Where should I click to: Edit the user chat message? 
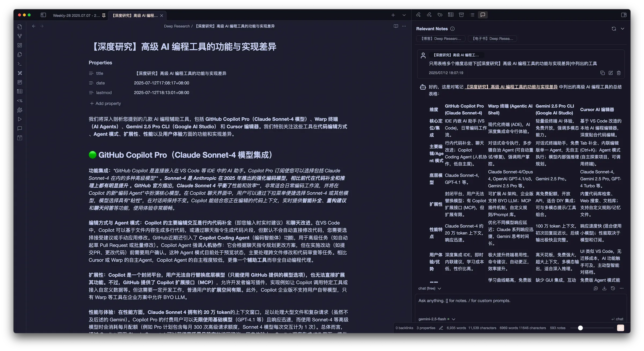coord(611,73)
